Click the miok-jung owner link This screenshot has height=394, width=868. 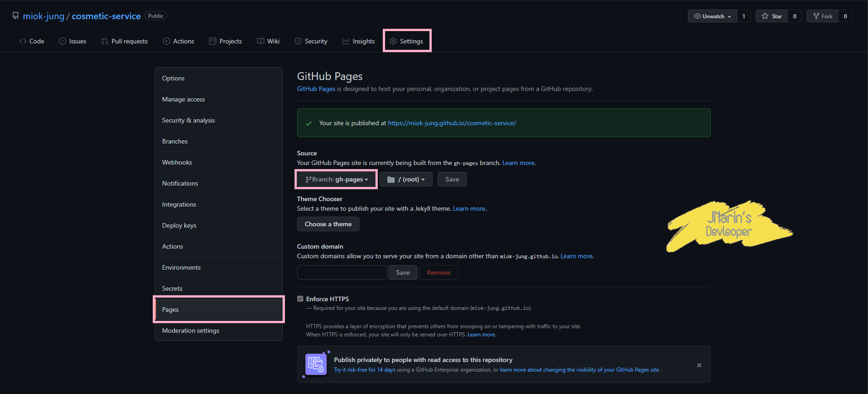click(43, 16)
